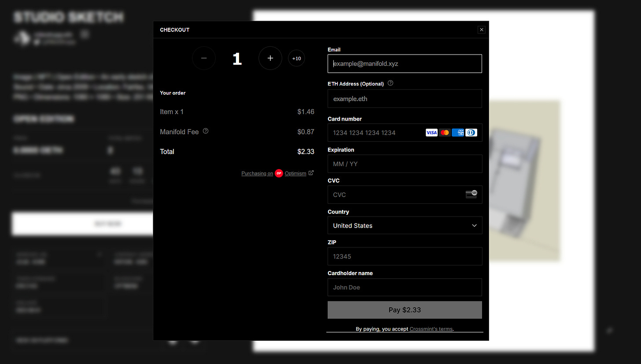Viewport: 641px width, 364px height.
Task: Click the American Express icon
Action: tap(458, 132)
